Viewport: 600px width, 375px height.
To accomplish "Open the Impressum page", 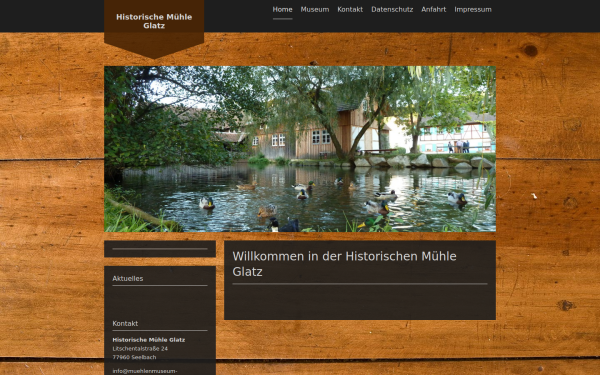I will pos(473,10).
